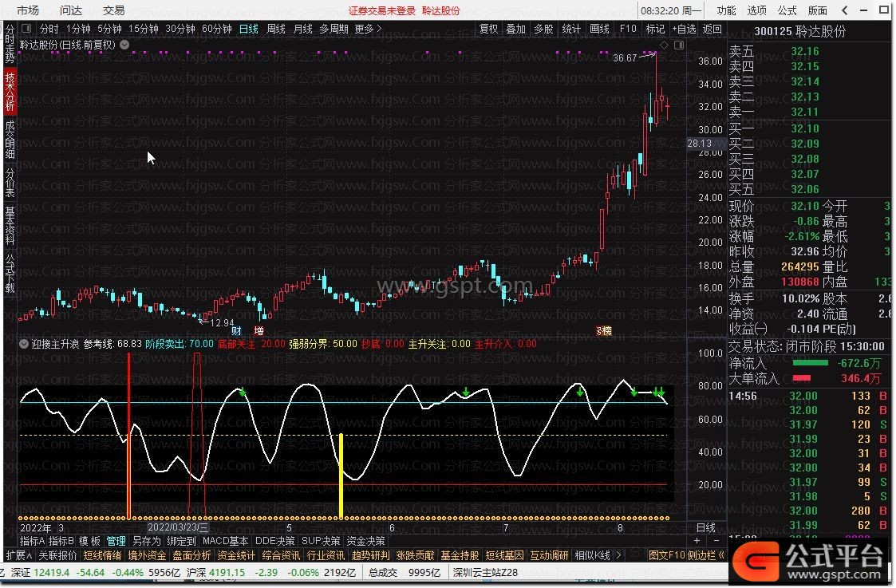Screen dimensions: 896x588
Task: Switch to the 分时 chart
Action: [49, 29]
